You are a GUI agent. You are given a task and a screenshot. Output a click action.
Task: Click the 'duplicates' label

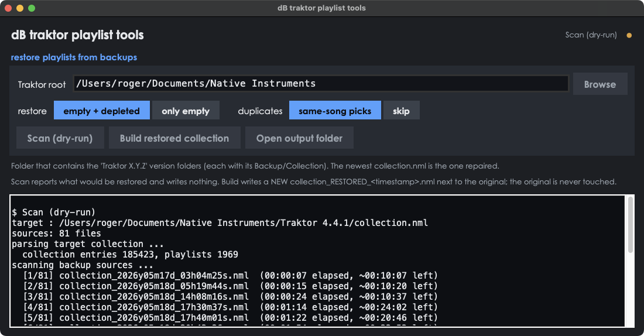tap(260, 111)
